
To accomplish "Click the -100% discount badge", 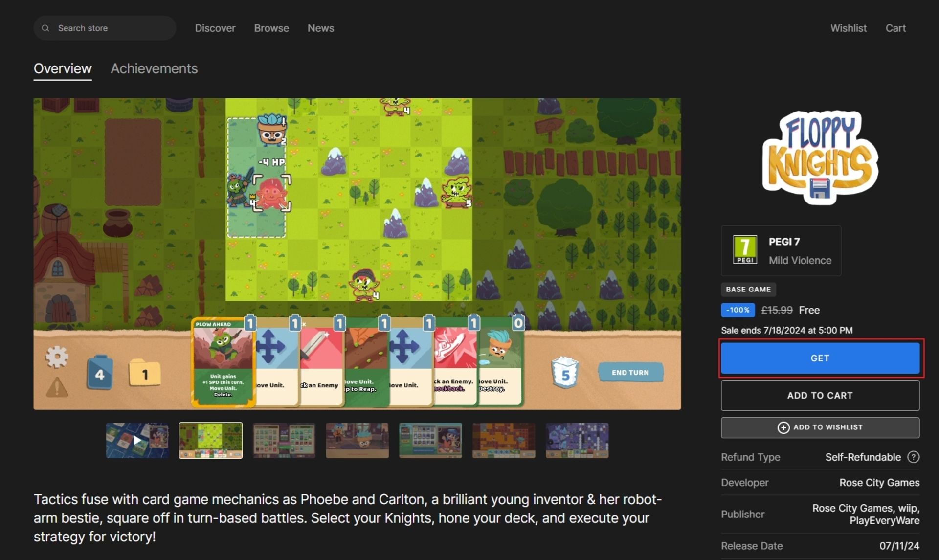I will pyautogui.click(x=738, y=310).
